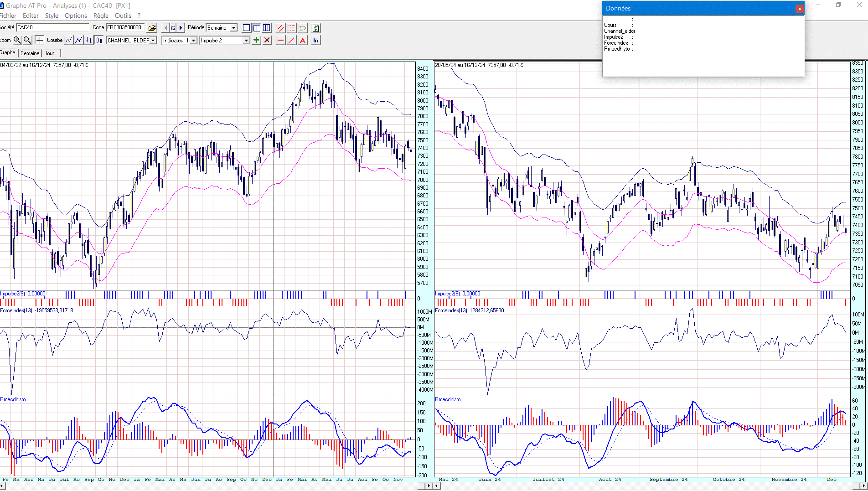Draw parallel channel lines tool

(281, 28)
